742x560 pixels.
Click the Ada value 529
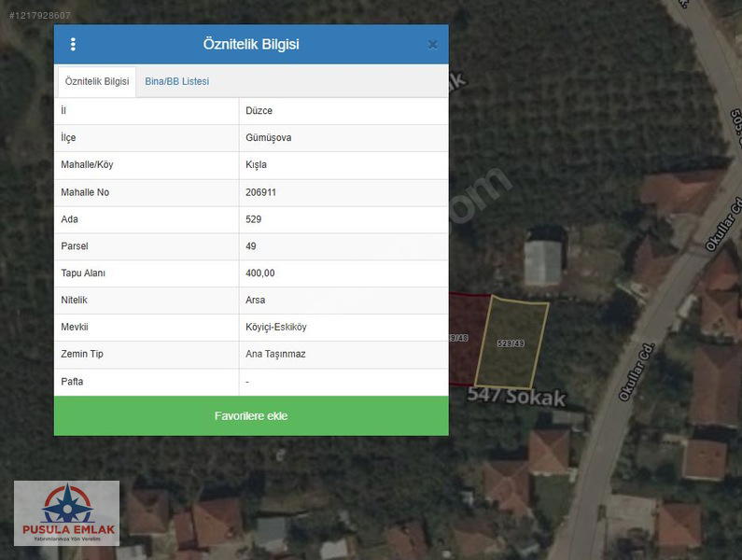tap(253, 219)
